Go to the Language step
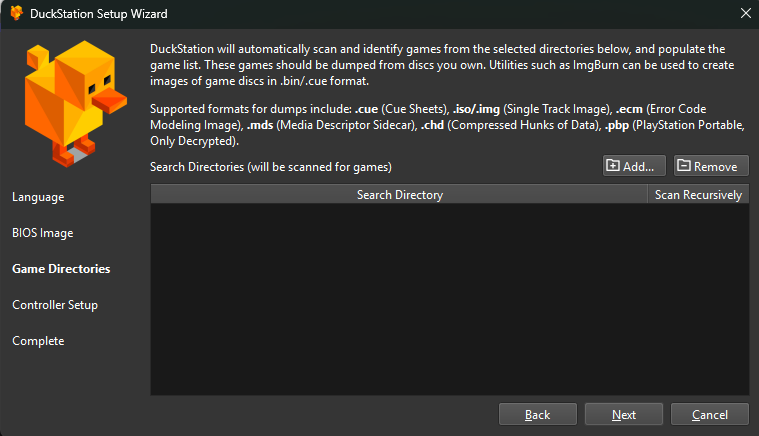The height and width of the screenshot is (436, 759). [38, 197]
